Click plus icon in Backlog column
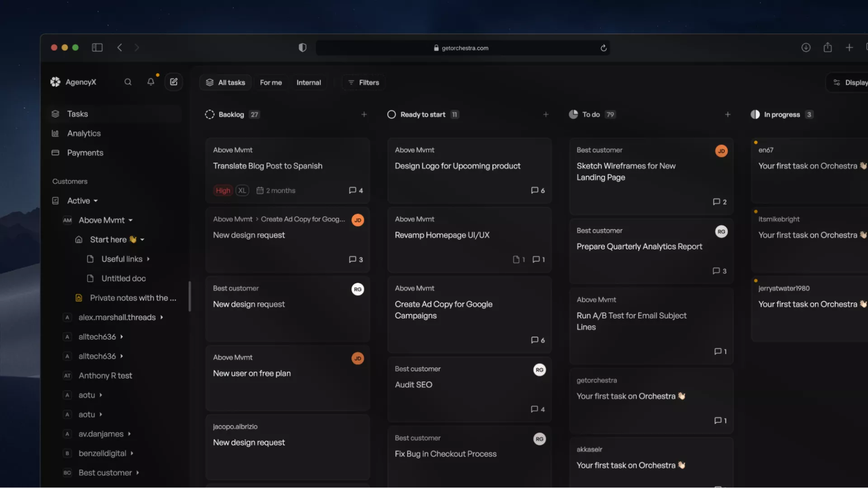Image resolution: width=868 pixels, height=488 pixels. click(364, 114)
